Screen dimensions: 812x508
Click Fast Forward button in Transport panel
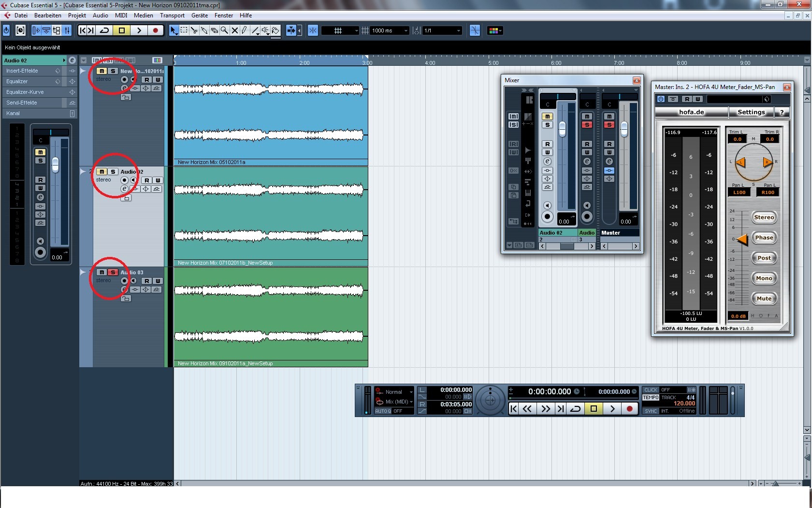[x=546, y=409]
